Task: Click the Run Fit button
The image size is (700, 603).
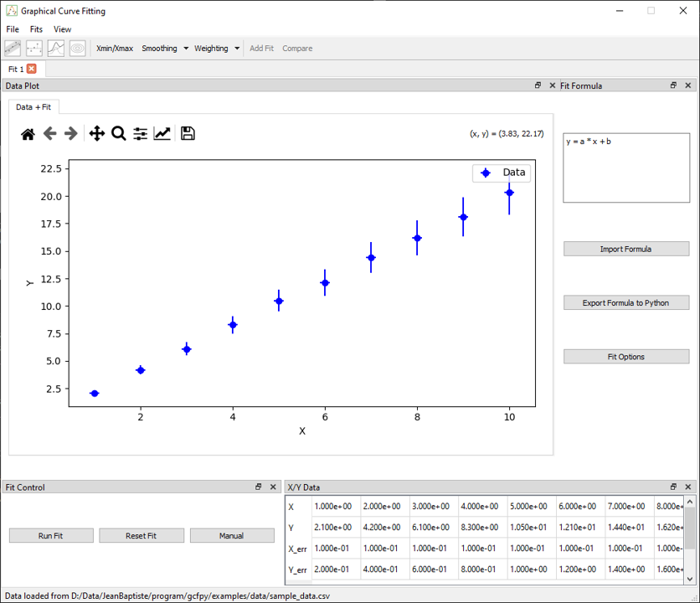Action: (x=51, y=535)
